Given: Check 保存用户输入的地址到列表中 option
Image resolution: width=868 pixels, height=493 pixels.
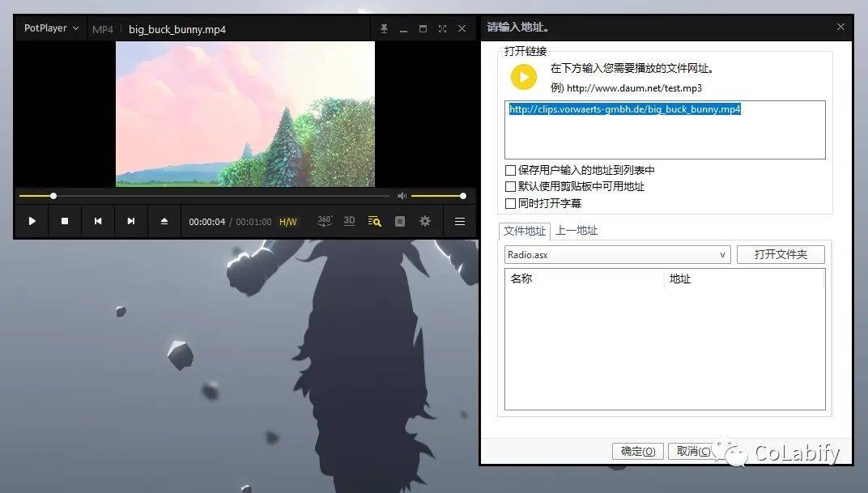Looking at the screenshot, I should pos(510,170).
